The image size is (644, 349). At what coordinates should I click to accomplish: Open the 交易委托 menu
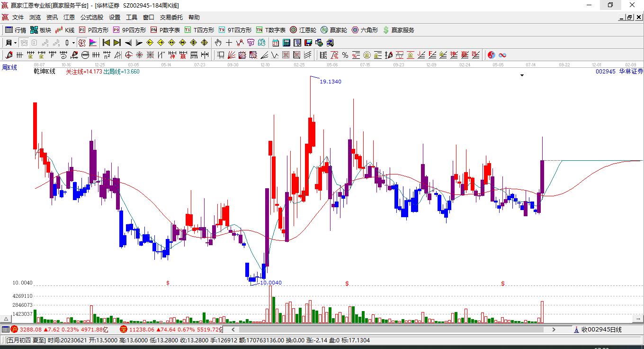tap(171, 18)
